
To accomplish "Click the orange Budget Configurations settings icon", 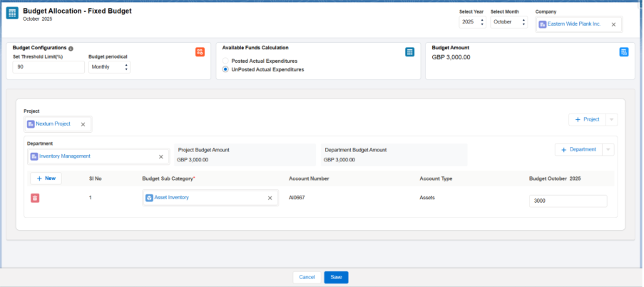I will (200, 52).
